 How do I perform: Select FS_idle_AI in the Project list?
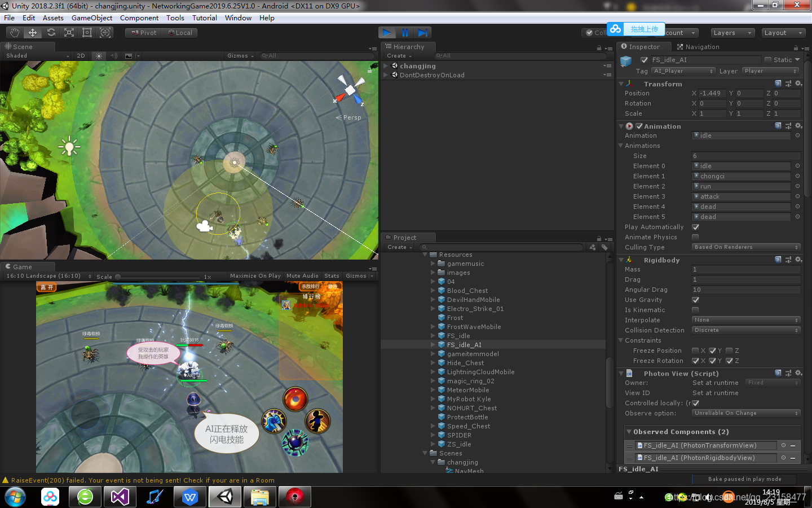pos(464,345)
